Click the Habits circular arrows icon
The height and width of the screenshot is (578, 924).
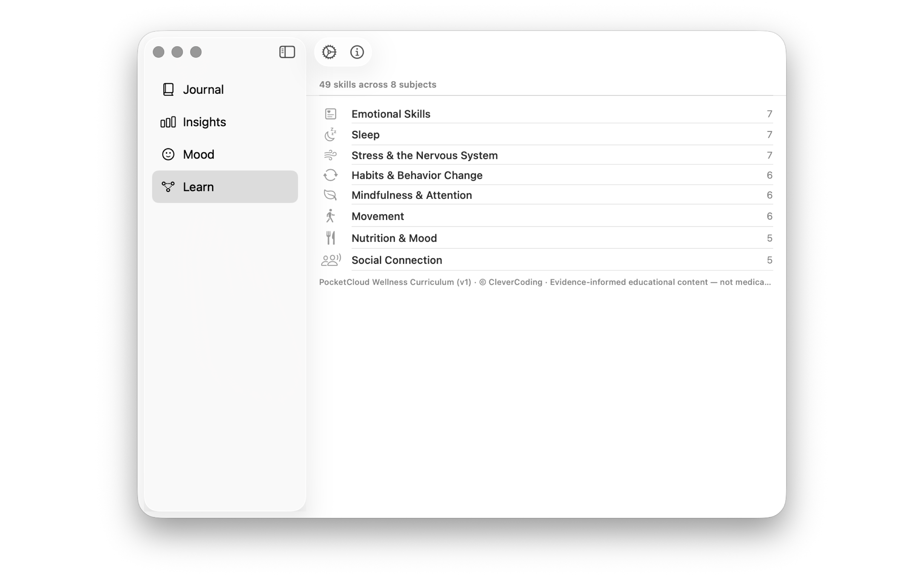click(x=331, y=175)
